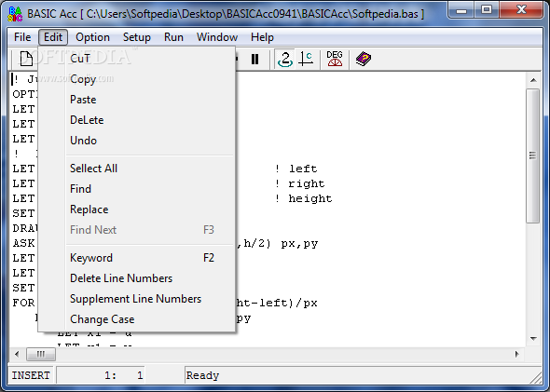The width and height of the screenshot is (550, 392).
Task: Choose CuT from the Edit menu
Action: pos(137,59)
